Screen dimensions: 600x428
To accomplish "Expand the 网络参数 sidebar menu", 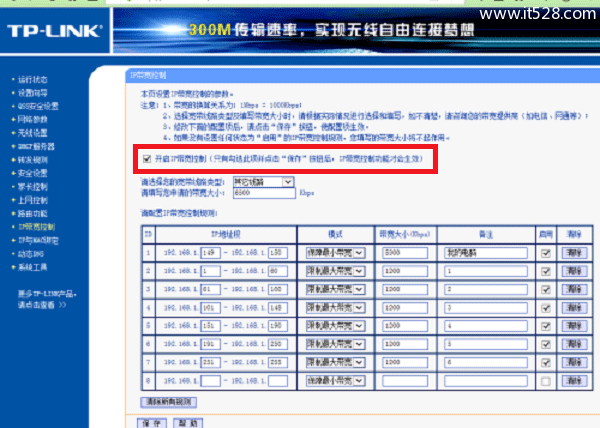I will coord(33,120).
